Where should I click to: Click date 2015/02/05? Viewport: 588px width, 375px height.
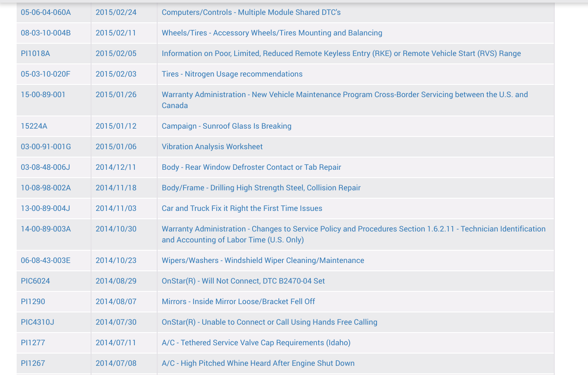click(x=116, y=53)
